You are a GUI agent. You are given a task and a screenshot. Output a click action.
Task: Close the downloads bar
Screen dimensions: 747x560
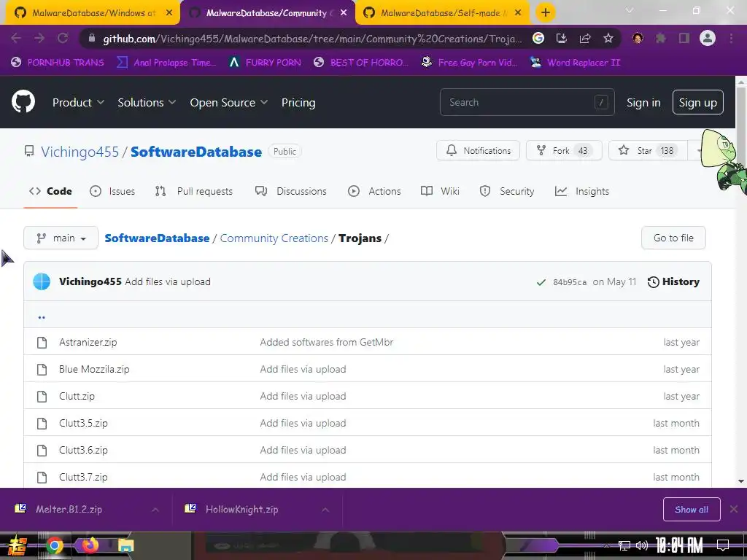click(x=734, y=509)
